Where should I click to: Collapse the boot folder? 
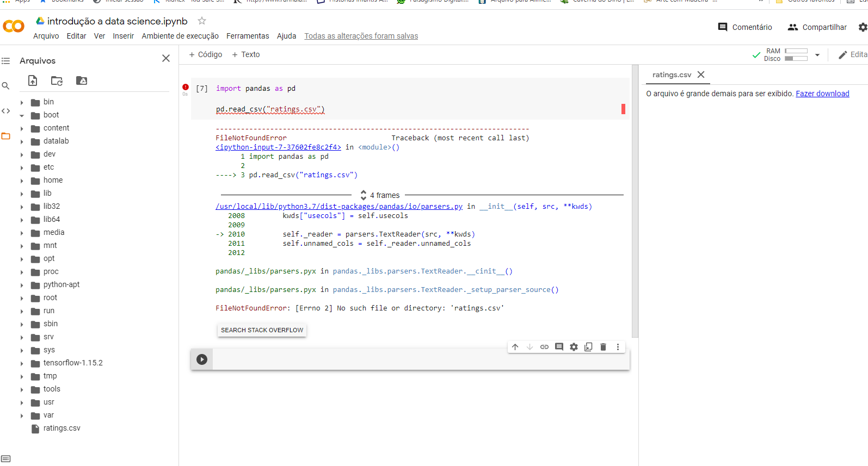pos(22,115)
